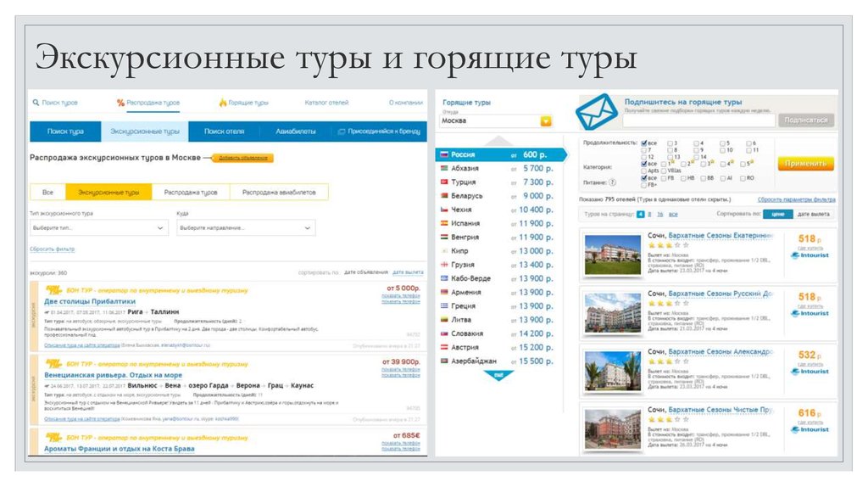Select the Все filter tab
868x487 pixels.
pyautogui.click(x=47, y=193)
